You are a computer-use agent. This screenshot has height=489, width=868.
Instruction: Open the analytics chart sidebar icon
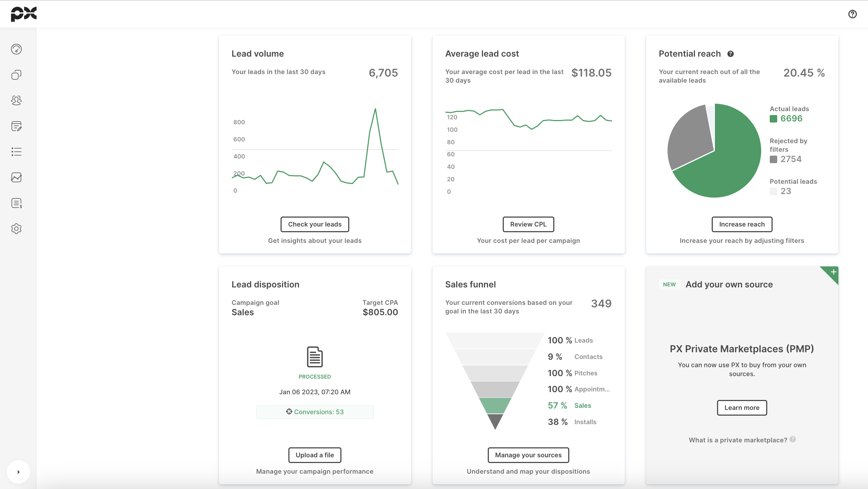click(16, 177)
